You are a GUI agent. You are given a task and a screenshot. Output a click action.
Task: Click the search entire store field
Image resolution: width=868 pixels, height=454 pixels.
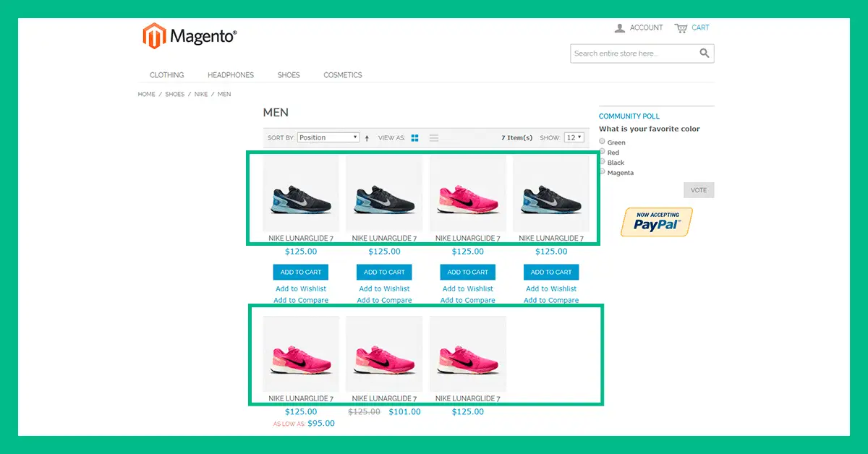click(x=634, y=53)
